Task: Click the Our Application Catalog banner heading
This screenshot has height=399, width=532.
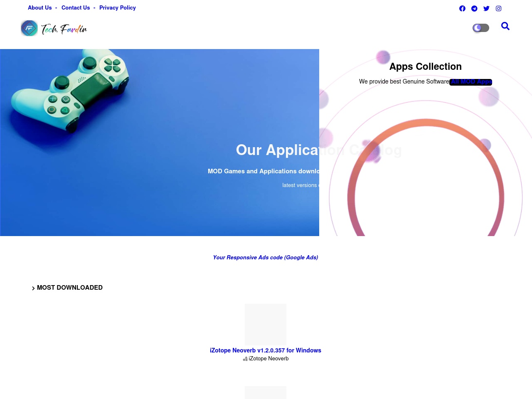Action: coord(319,150)
